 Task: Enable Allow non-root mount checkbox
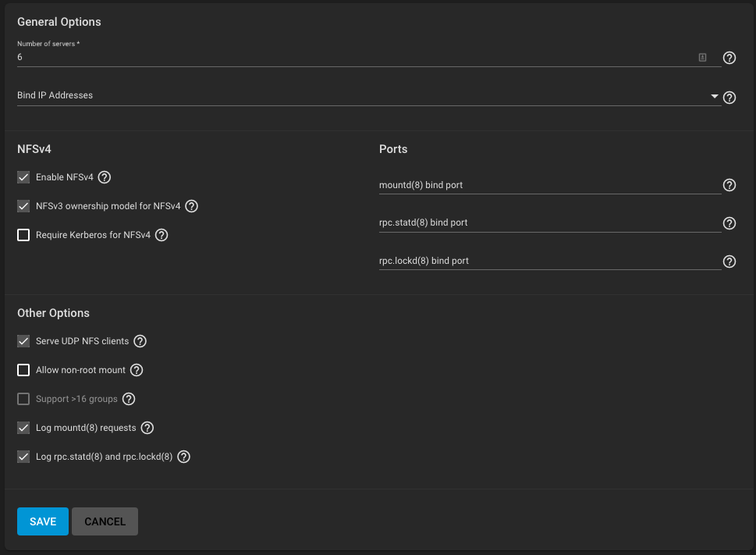[x=23, y=370]
